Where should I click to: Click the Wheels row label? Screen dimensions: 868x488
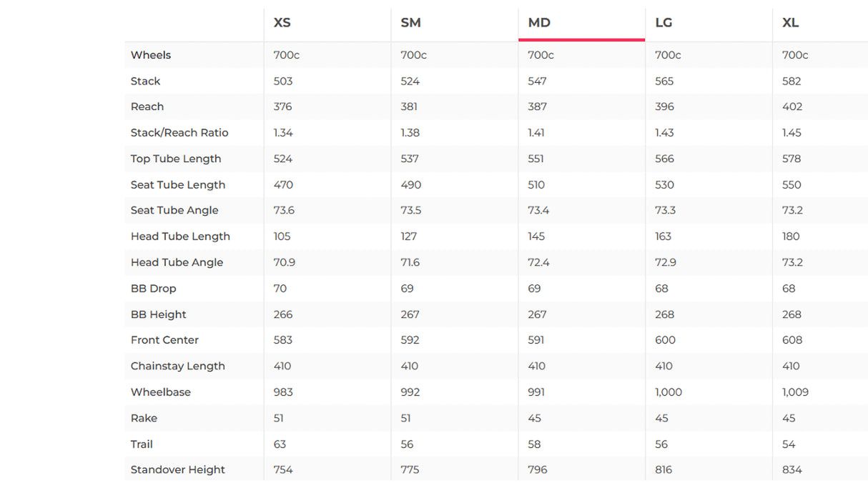[x=151, y=55]
